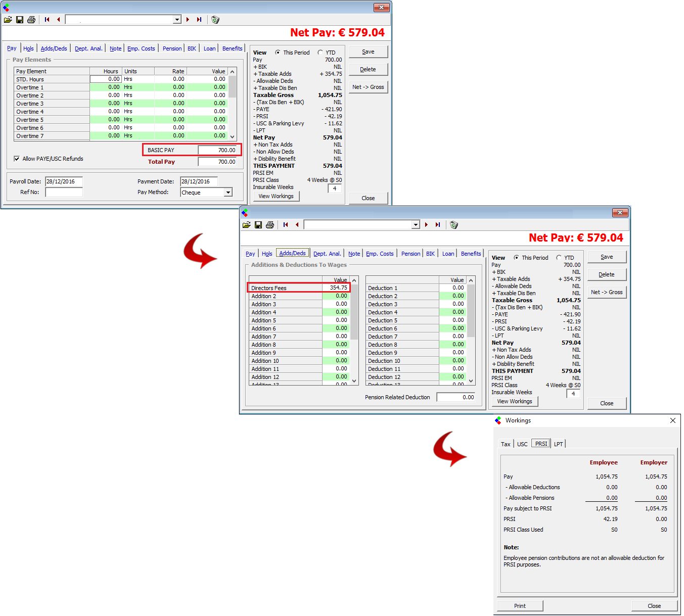
Task: Expand the employee selector in the Additions & Deductions window
Action: 416,225
